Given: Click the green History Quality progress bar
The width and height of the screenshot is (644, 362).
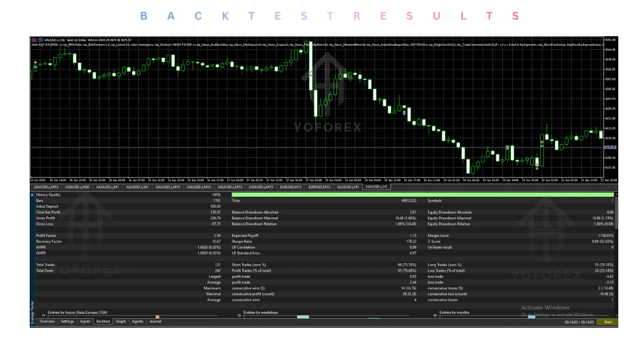Looking at the screenshot, I should click(423, 195).
